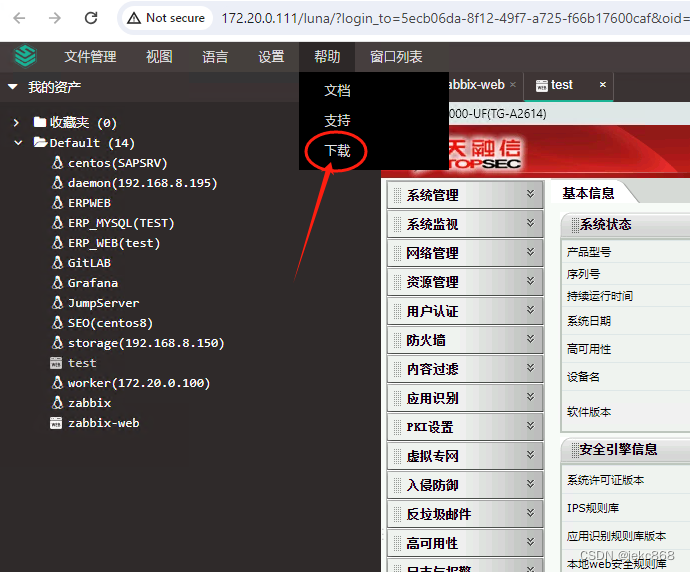Click Linux icon beside centos(SAPSRV)

click(x=57, y=162)
